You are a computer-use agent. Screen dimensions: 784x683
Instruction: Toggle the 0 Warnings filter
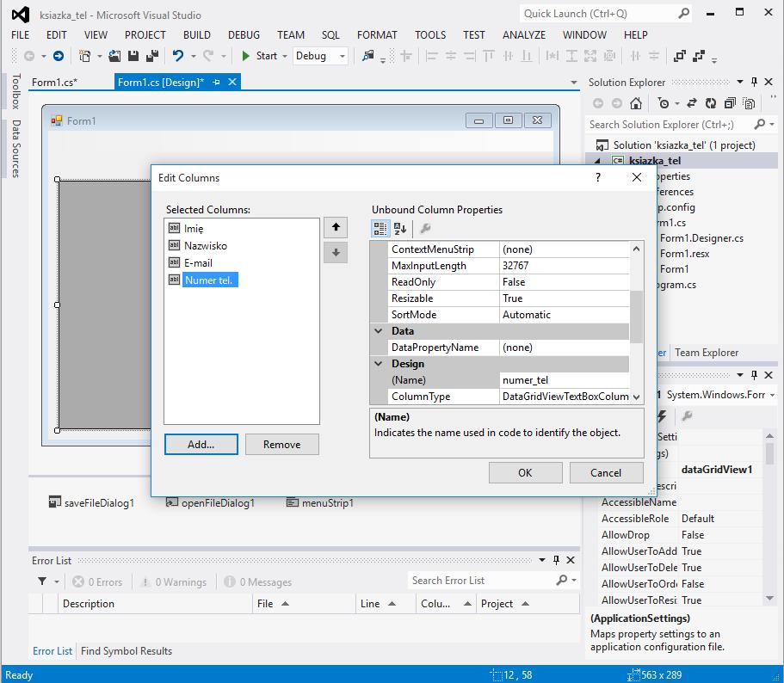[174, 582]
